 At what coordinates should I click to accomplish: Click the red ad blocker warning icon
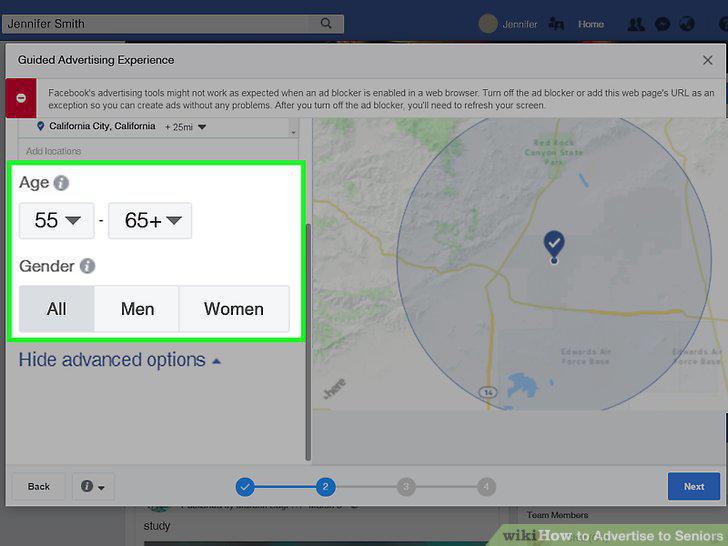(21, 98)
